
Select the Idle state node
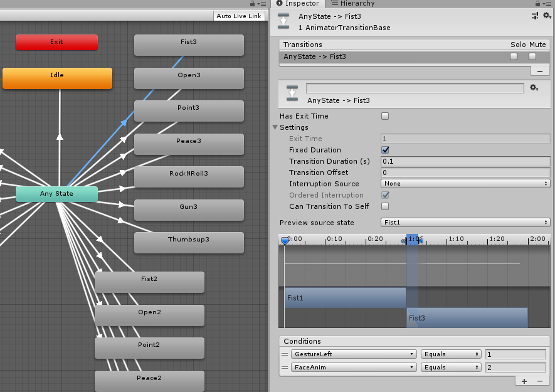click(x=57, y=78)
